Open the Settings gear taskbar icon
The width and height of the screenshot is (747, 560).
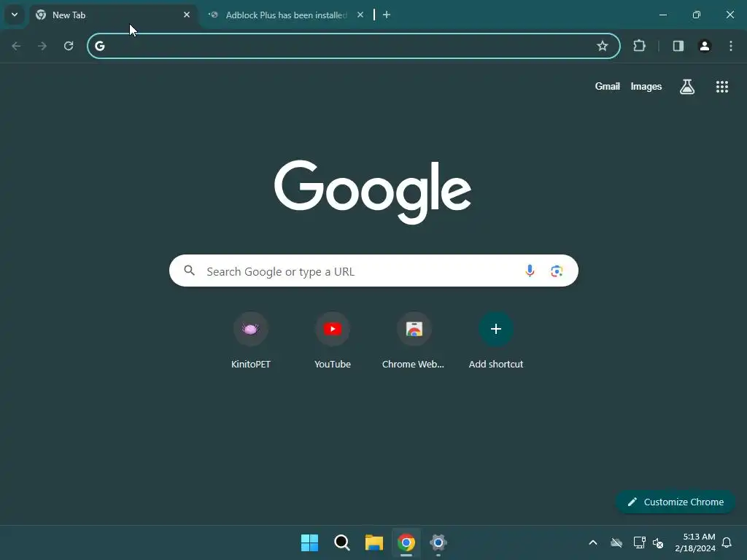438,542
